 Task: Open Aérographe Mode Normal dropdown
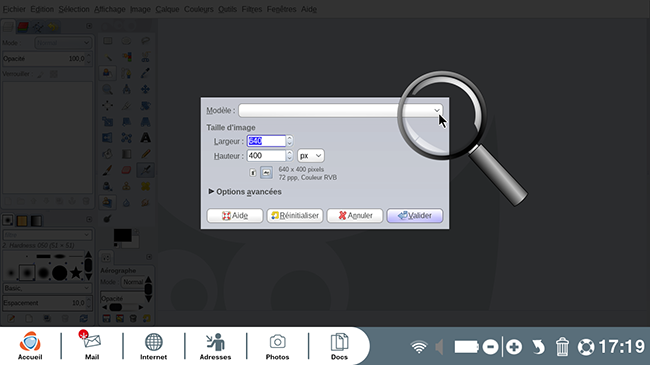click(133, 282)
